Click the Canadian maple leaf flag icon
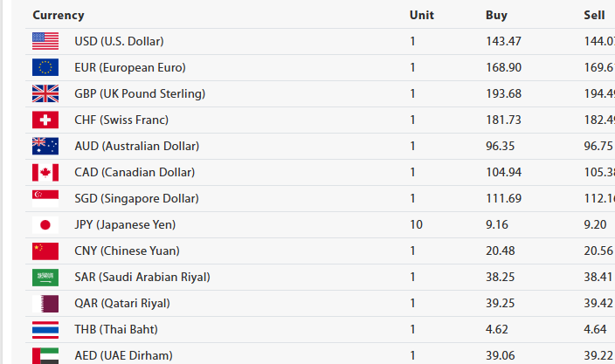The image size is (615, 364). [x=45, y=172]
